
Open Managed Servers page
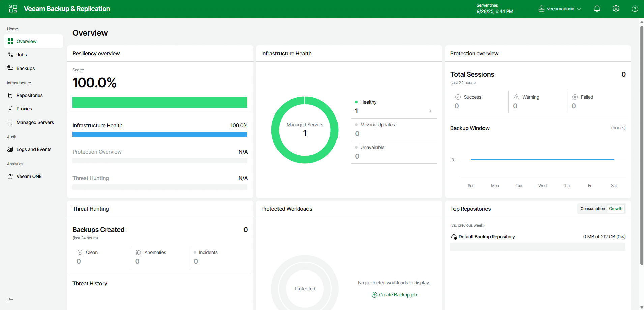tap(35, 122)
